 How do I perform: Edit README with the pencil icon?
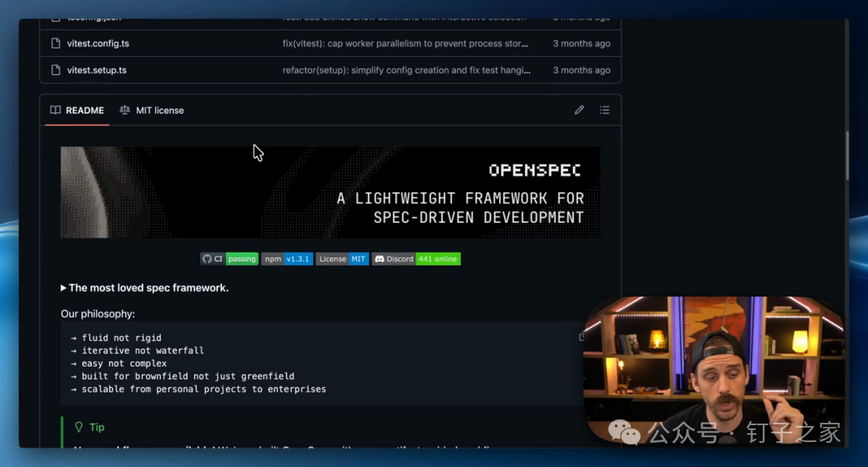coord(579,109)
